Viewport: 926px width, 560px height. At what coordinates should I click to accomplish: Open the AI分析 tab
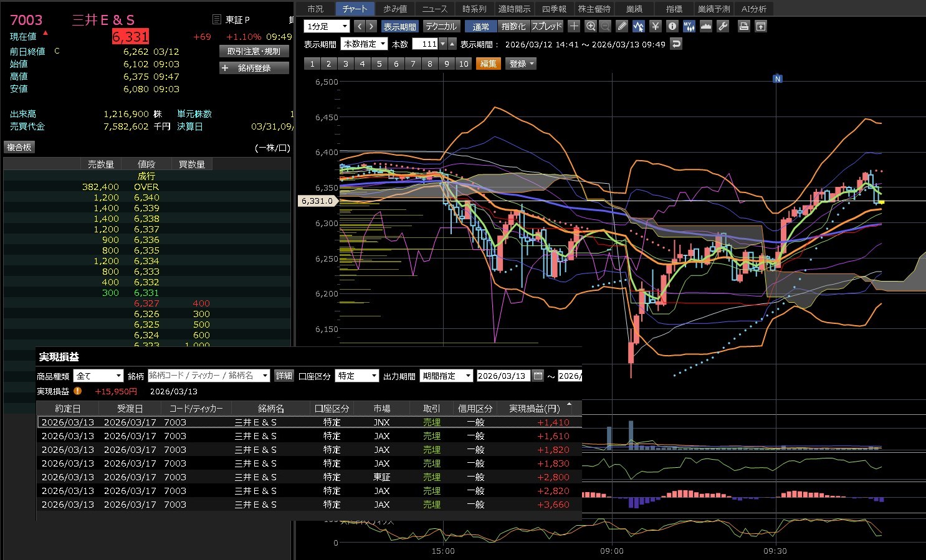point(753,9)
